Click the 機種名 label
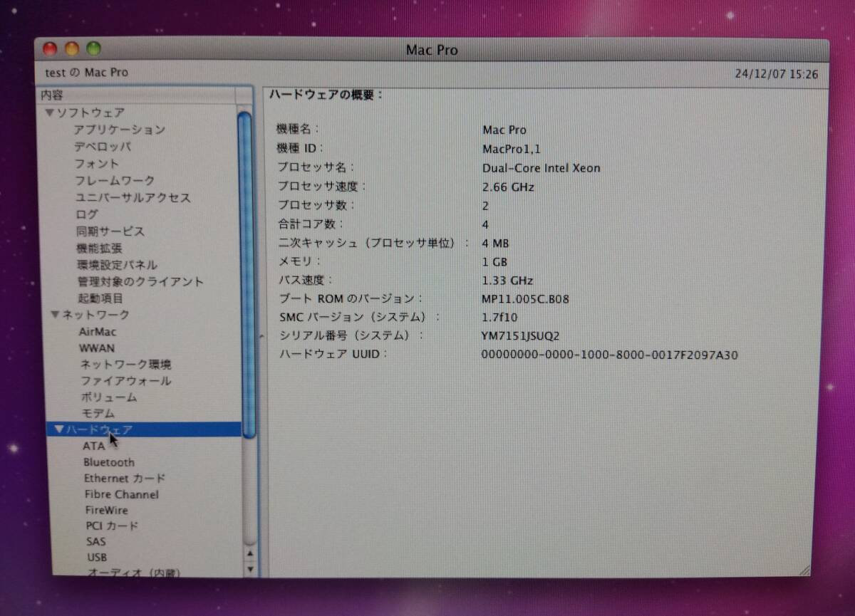 click(298, 130)
